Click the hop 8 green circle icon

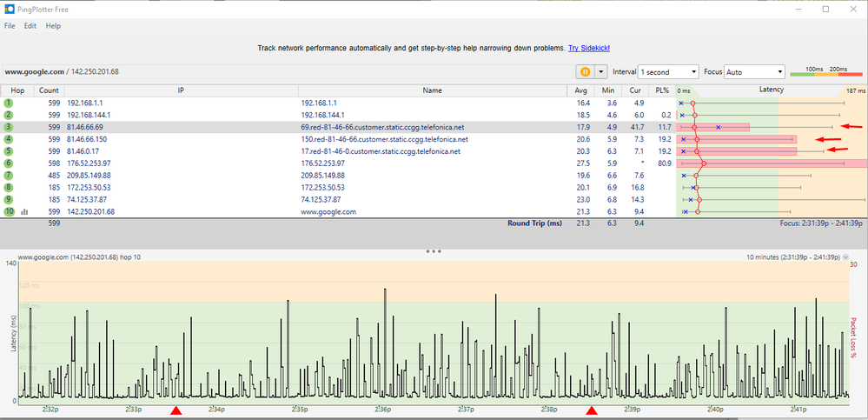9,187
